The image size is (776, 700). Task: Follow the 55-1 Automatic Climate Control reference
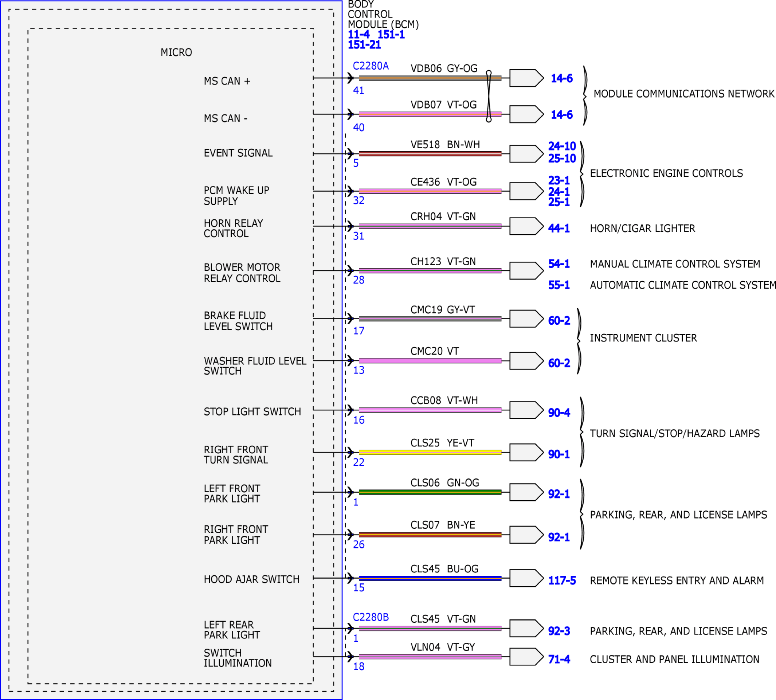[x=559, y=285]
